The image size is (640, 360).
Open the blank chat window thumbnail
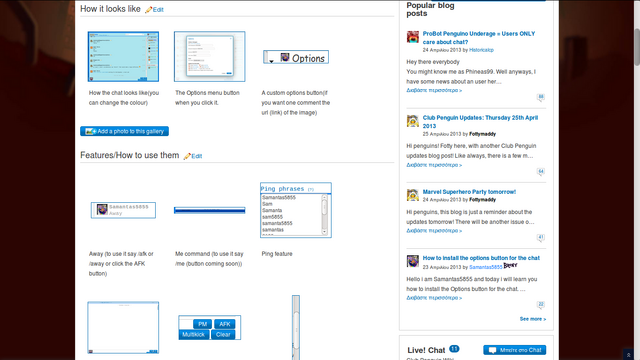tap(123, 327)
